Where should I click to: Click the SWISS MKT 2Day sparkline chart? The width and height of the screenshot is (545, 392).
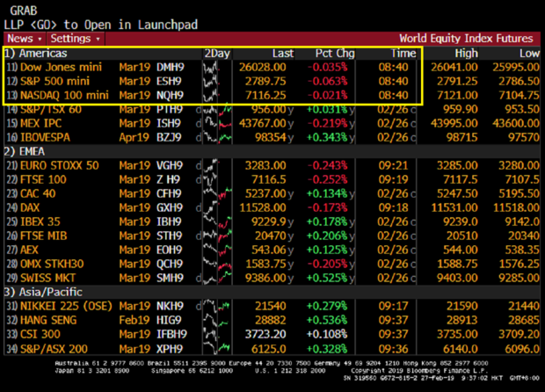[x=217, y=278]
